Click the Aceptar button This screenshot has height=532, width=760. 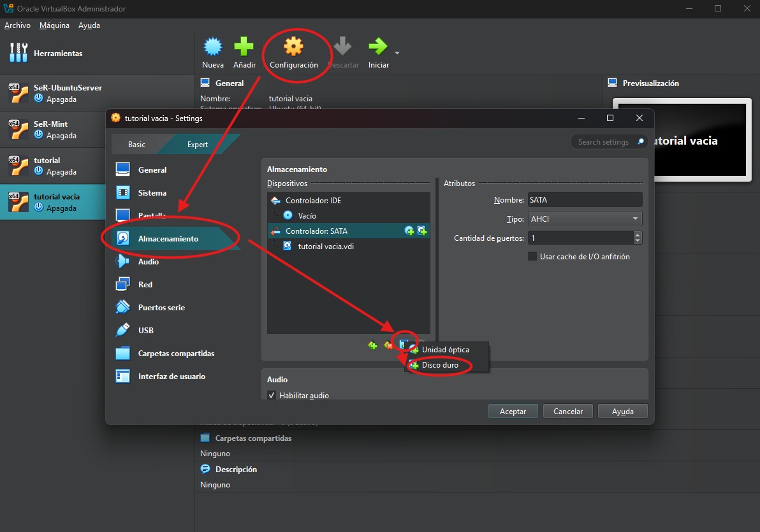coord(513,412)
